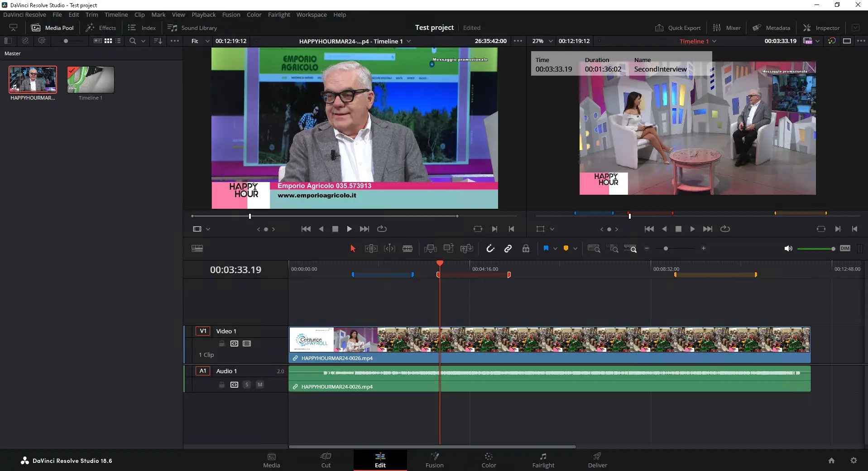Mute the speaker volume icon
The width and height of the screenshot is (868, 471).
[788, 249]
